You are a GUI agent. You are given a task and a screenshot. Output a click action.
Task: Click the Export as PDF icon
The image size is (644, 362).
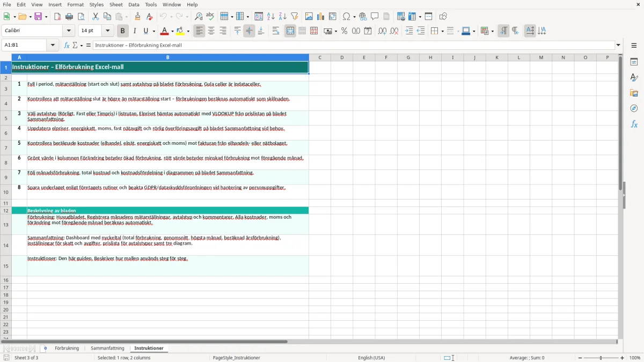pos(57,17)
